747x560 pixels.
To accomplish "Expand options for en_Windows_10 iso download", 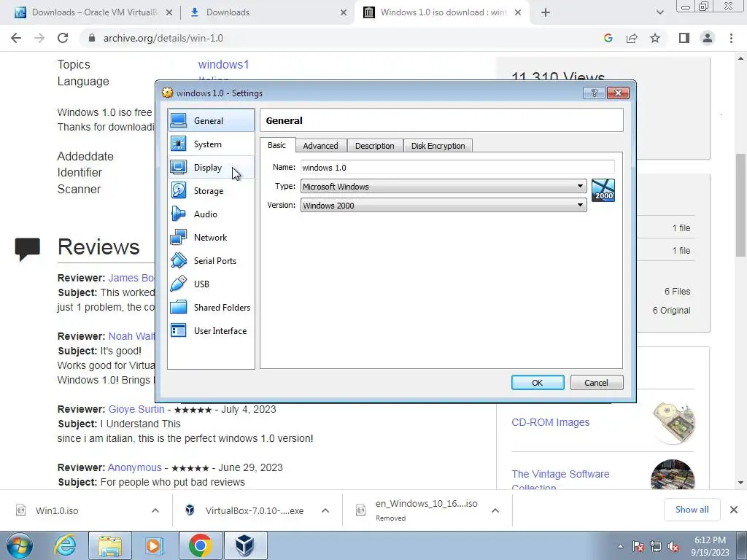I will [x=495, y=510].
